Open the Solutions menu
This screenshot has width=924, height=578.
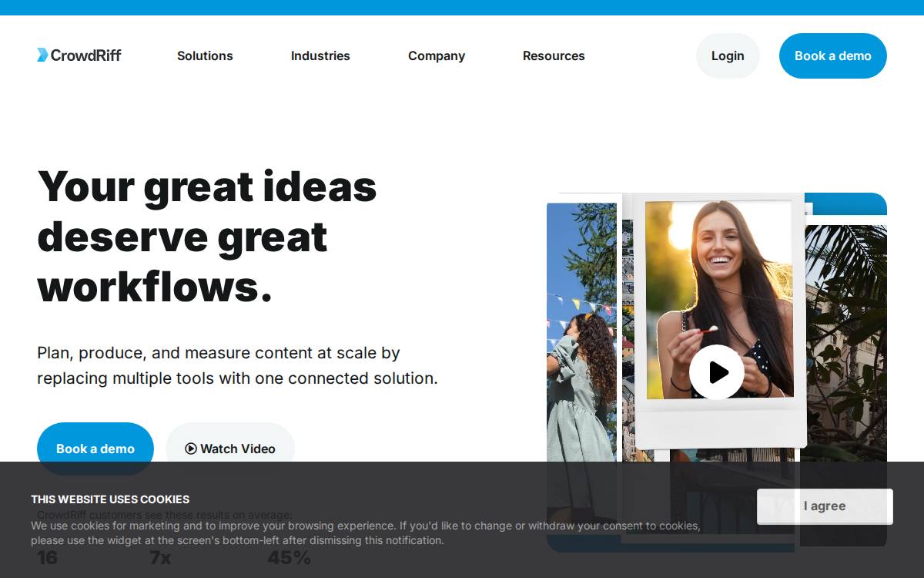[205, 55]
